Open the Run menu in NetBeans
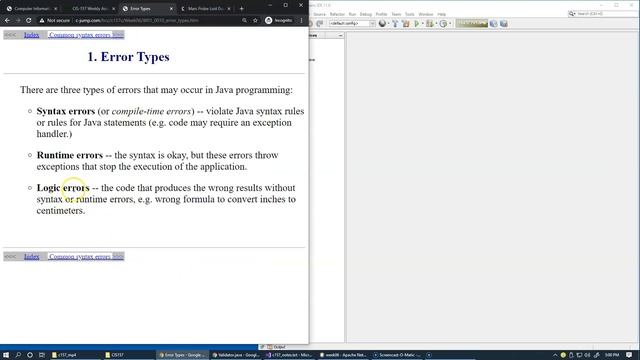Screen dimensions: 640x360 352,14
